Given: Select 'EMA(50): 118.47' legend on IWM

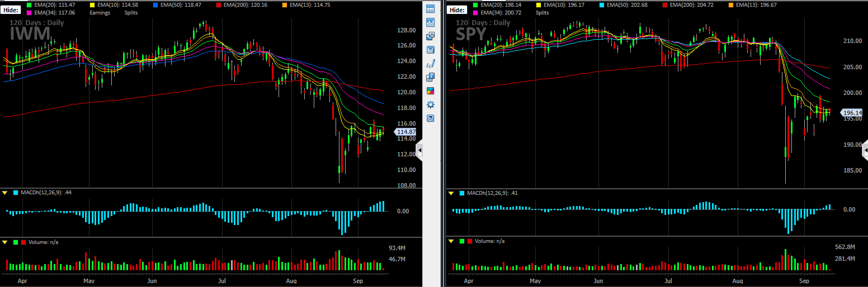Looking at the screenshot, I should click(182, 5).
